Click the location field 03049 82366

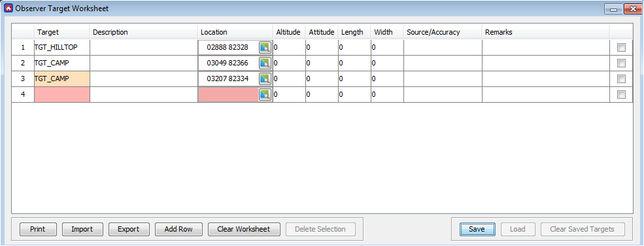click(x=228, y=63)
